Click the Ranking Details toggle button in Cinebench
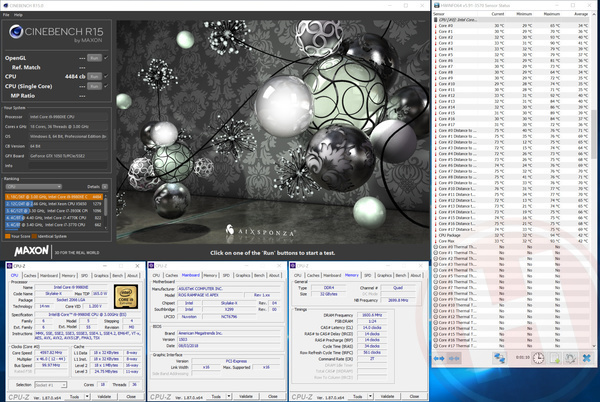This screenshot has height=402, width=600. click(105, 187)
